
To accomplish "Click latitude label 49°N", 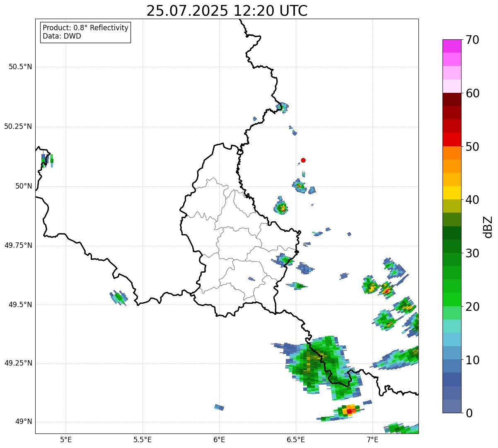I will pos(23,422).
